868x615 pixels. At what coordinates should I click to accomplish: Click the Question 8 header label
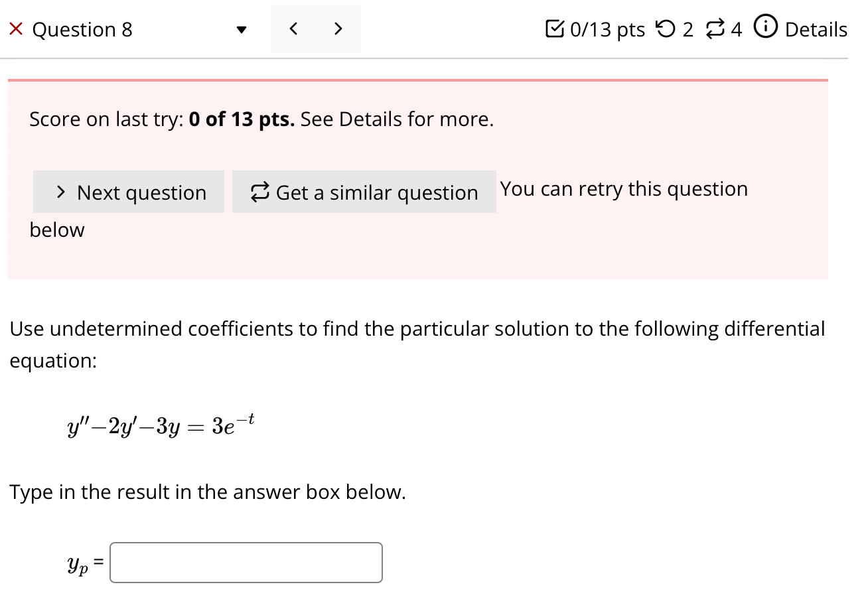[82, 29]
